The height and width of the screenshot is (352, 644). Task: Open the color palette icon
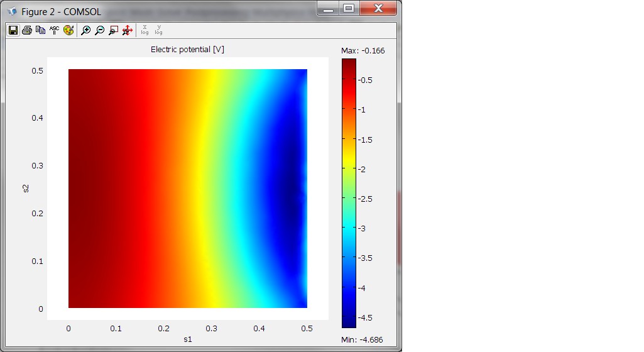(68, 30)
